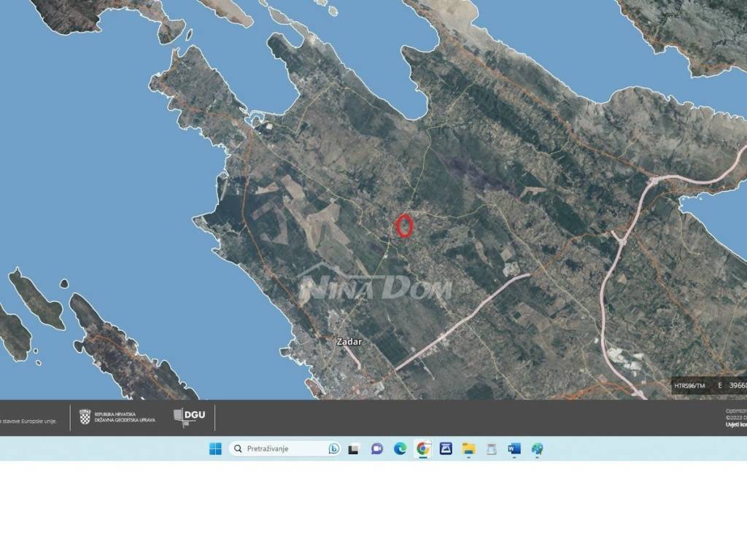The width and height of the screenshot is (747, 560).
Task: Click the HTRS96/TM projection selector
Action: pyautogui.click(x=689, y=385)
